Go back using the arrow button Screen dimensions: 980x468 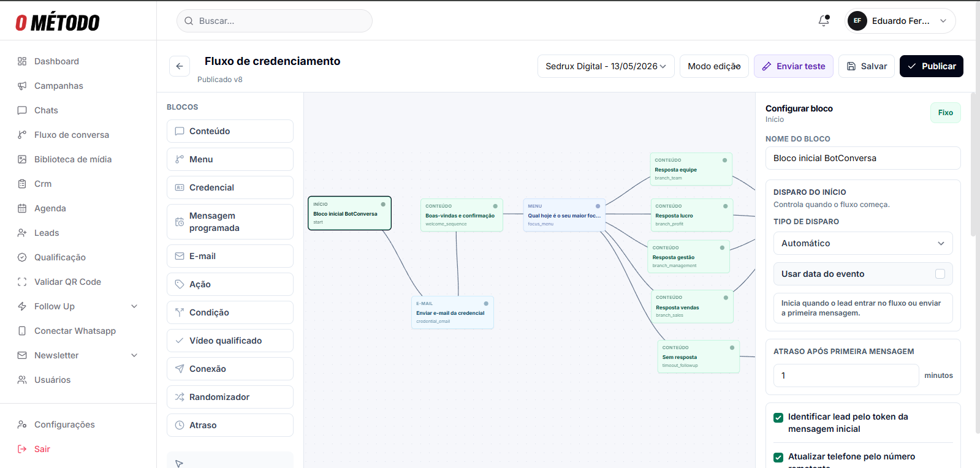(180, 66)
